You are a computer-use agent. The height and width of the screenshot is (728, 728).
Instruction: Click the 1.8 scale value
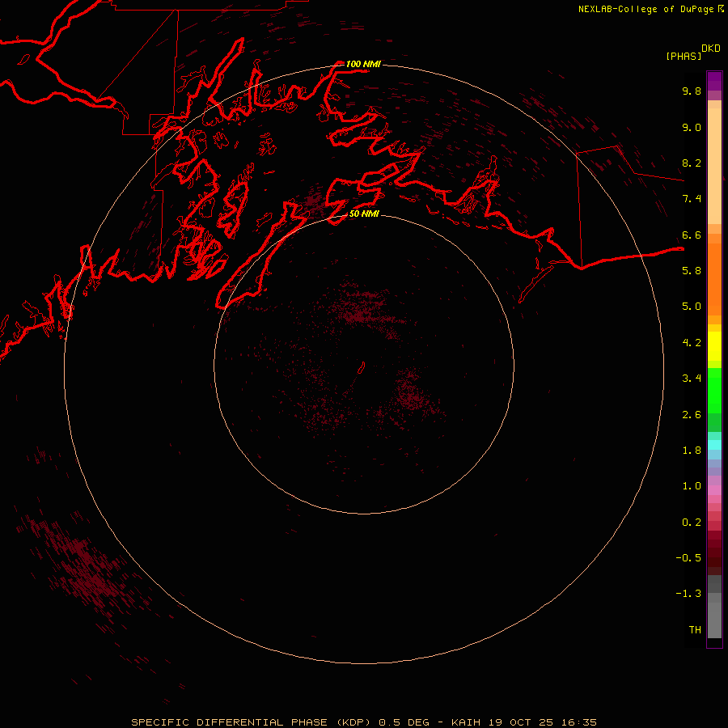(x=692, y=451)
